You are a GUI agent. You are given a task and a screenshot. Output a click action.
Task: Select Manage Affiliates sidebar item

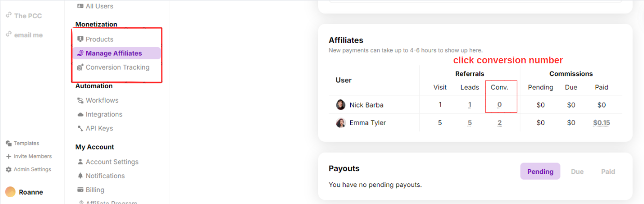click(116, 53)
